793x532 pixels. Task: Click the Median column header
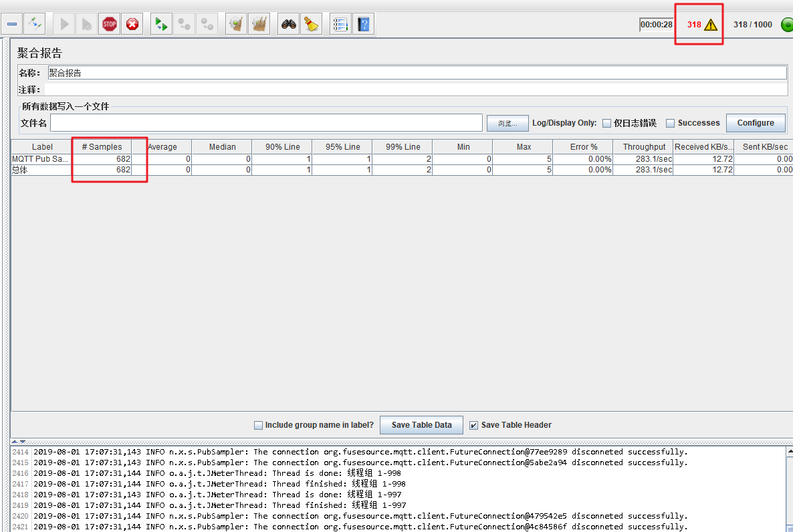click(x=222, y=146)
